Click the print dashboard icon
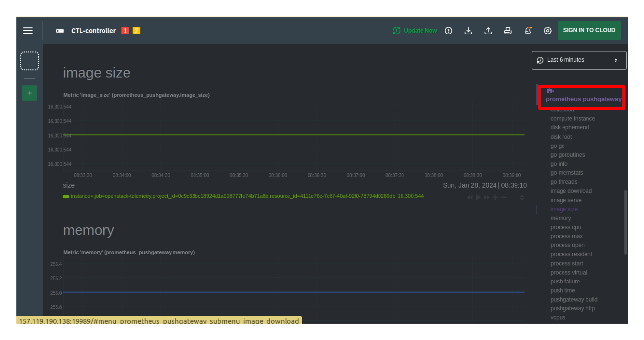 (508, 31)
